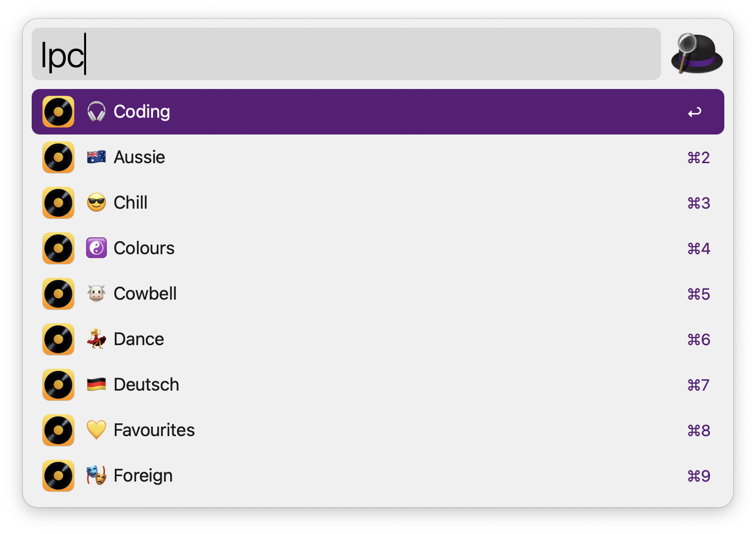The image size is (756, 534).
Task: Click the Australian flag icon
Action: point(96,157)
